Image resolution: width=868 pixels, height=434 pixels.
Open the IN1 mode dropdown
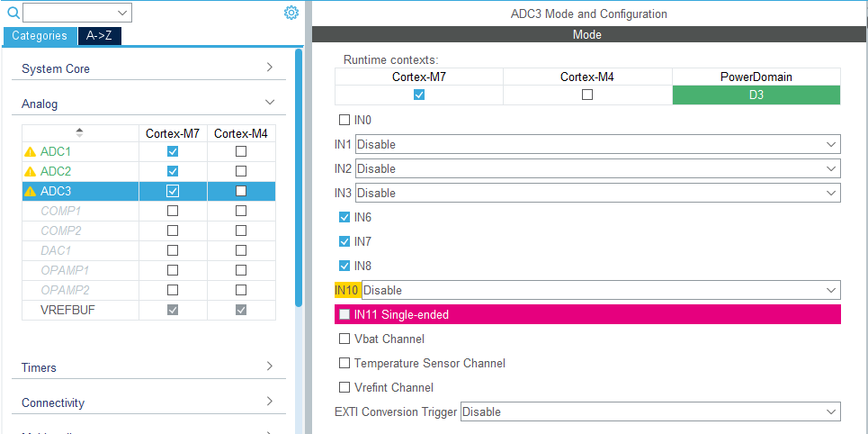tap(597, 144)
